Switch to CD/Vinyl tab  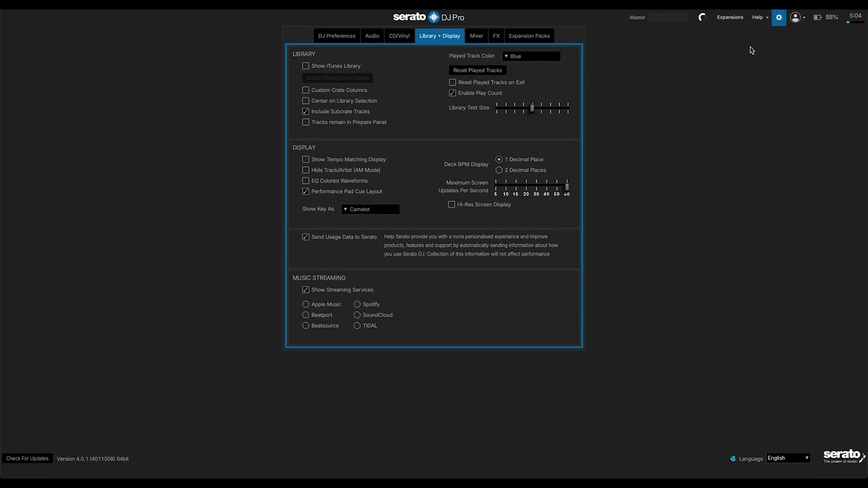399,36
